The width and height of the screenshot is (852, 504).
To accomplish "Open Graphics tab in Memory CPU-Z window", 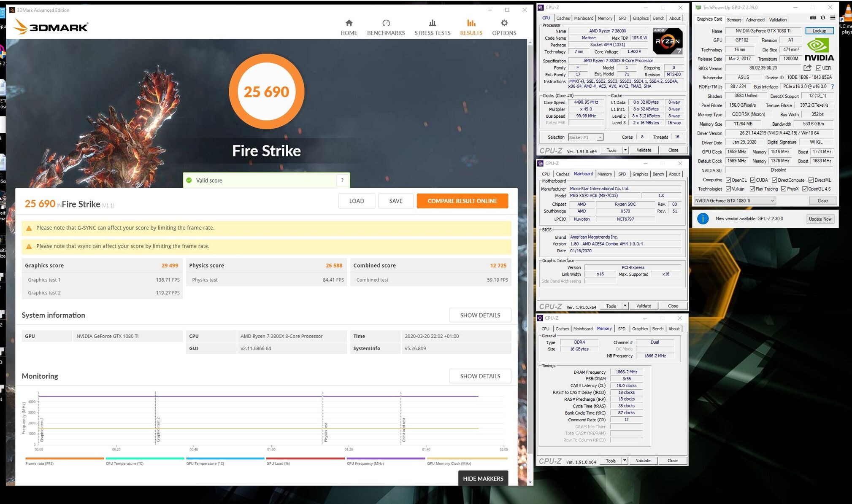I will pos(640,329).
